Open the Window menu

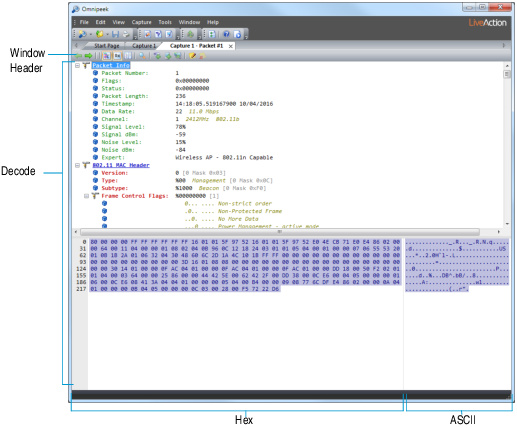[x=189, y=22]
